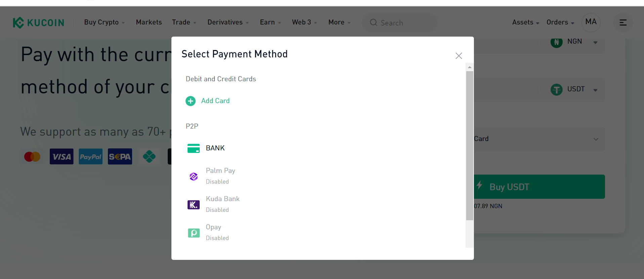The height and width of the screenshot is (279, 644).
Task: Expand the Assets dropdown
Action: coord(526,22)
